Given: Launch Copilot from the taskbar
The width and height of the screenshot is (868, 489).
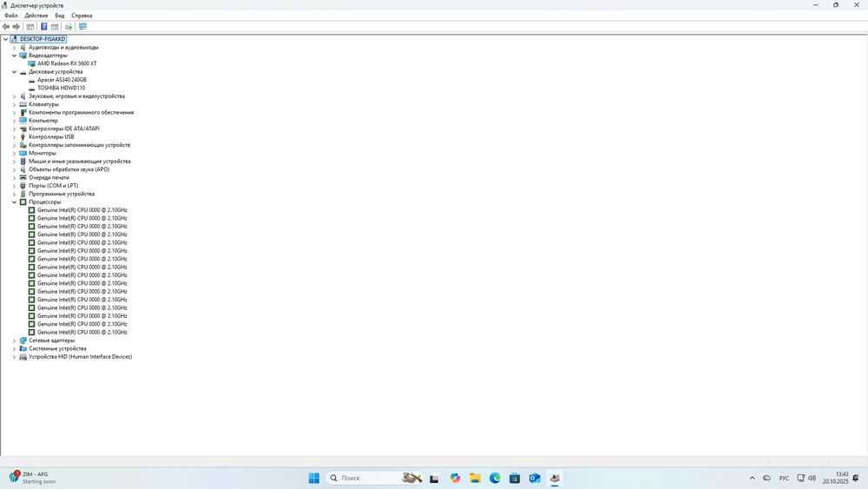Looking at the screenshot, I should tap(455, 478).
